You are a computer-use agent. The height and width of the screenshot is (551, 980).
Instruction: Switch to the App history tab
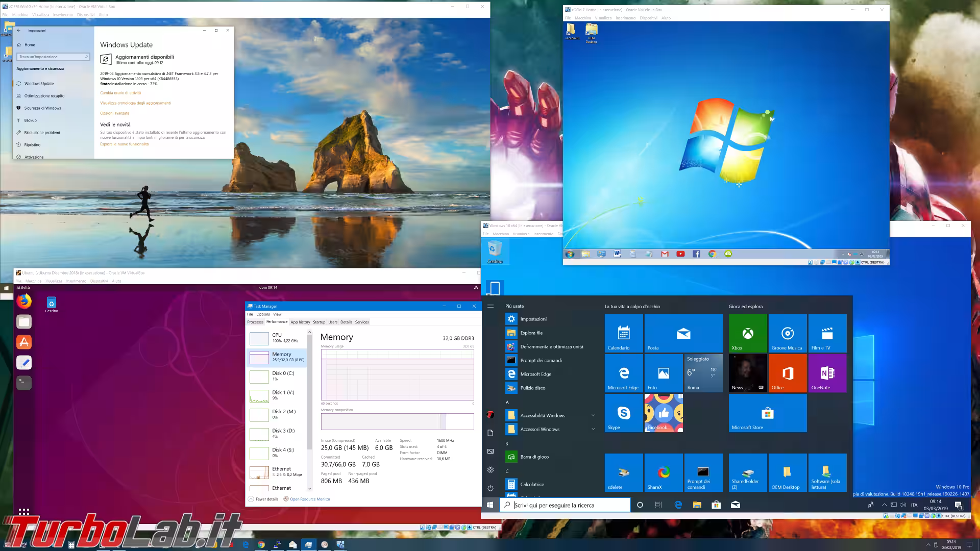point(300,322)
